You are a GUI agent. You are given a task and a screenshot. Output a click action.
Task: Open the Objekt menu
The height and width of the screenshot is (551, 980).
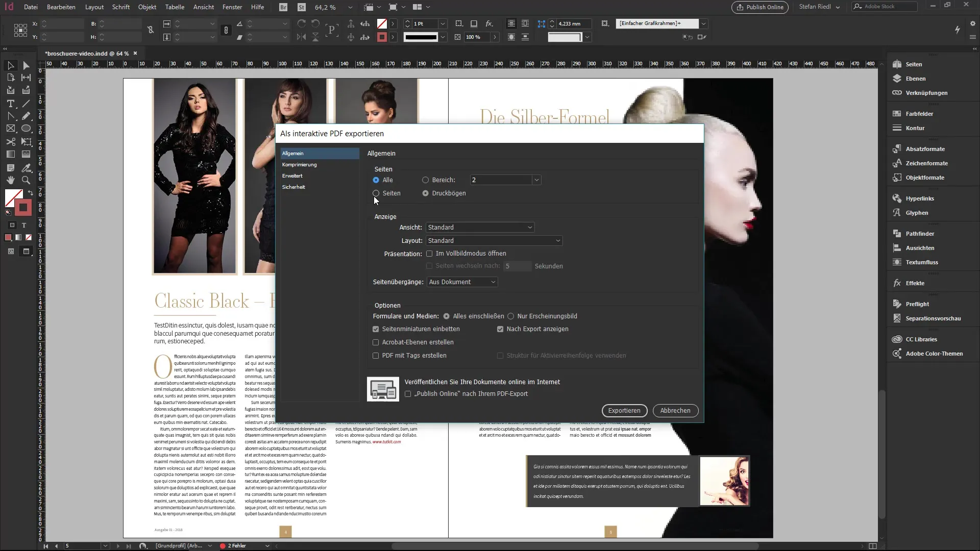[x=147, y=7]
